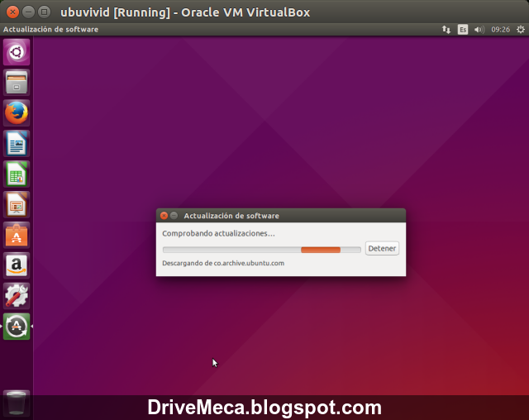
Task: Open the Trash in launcher
Action: point(17,403)
